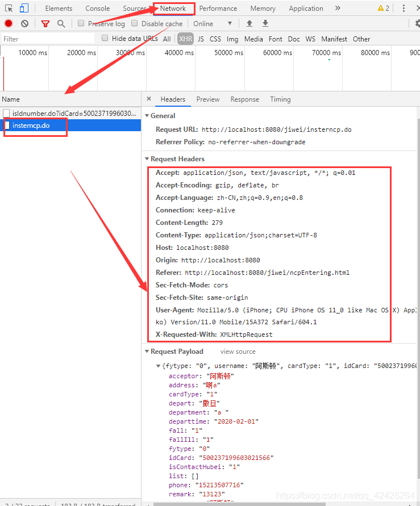Collapse the General section

coord(147,115)
